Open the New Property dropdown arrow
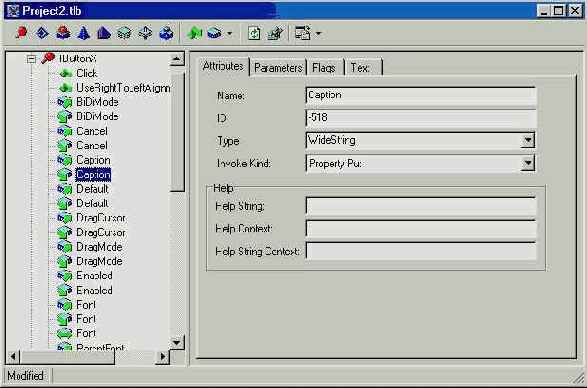The width and height of the screenshot is (587, 388). 229,33
